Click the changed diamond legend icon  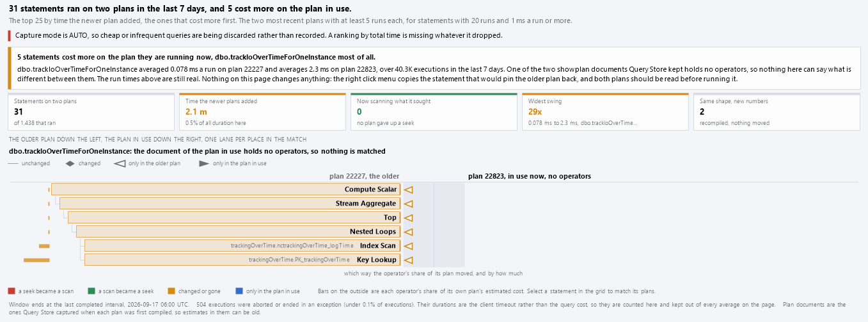tap(70, 164)
